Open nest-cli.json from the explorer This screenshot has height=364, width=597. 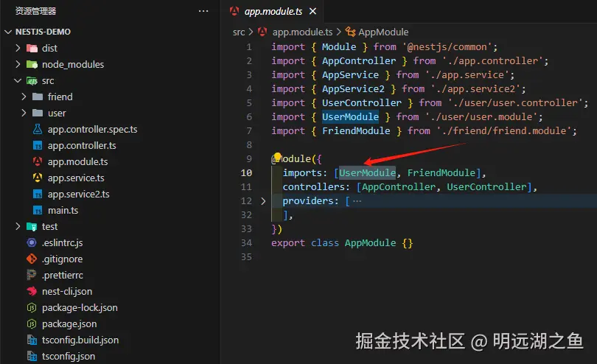point(67,292)
